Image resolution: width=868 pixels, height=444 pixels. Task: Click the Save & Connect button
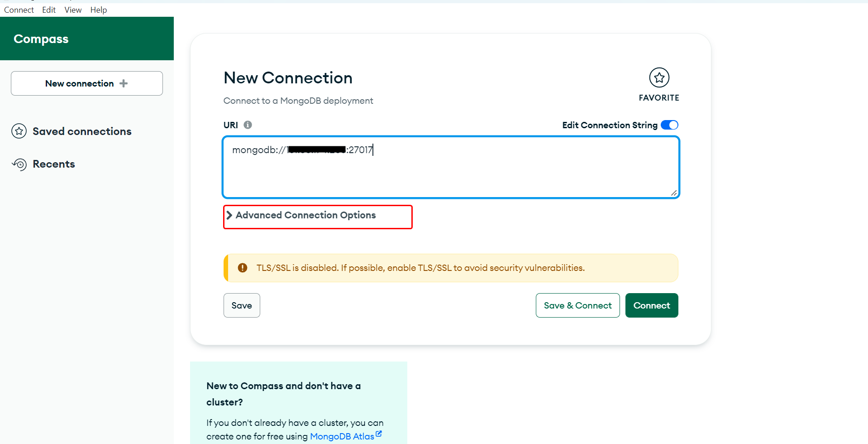pyautogui.click(x=577, y=305)
